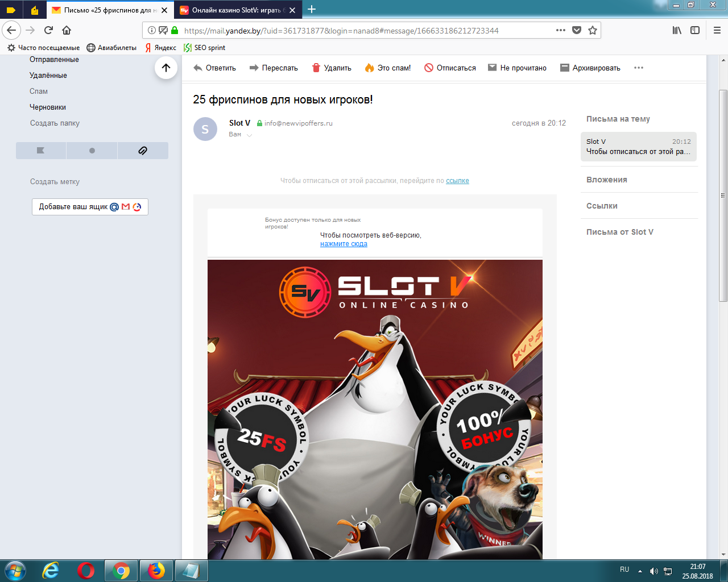Open the page actions three-dot menu in address bar
The image size is (728, 582).
(561, 30)
